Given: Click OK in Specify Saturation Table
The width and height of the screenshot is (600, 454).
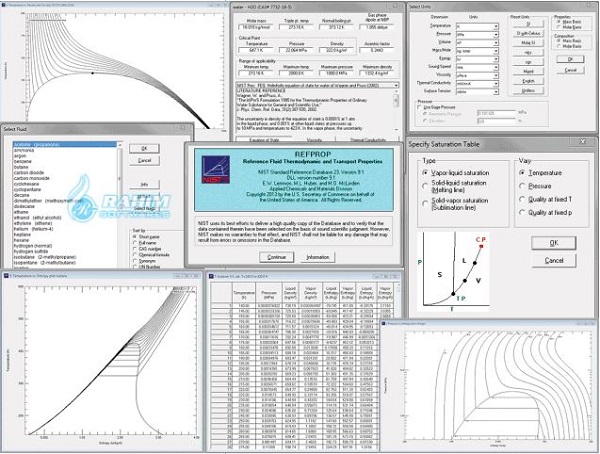Looking at the screenshot, I should (553, 243).
